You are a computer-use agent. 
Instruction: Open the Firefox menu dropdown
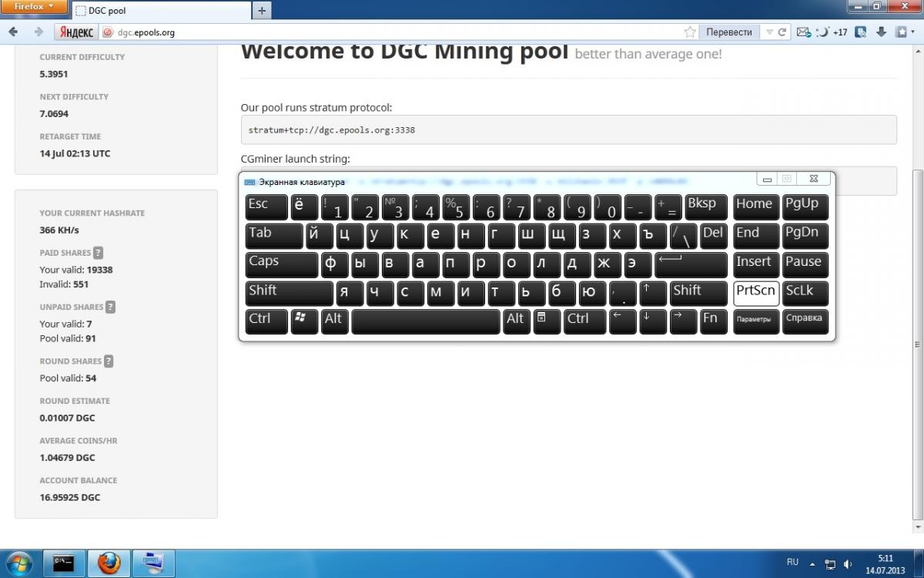pos(35,7)
